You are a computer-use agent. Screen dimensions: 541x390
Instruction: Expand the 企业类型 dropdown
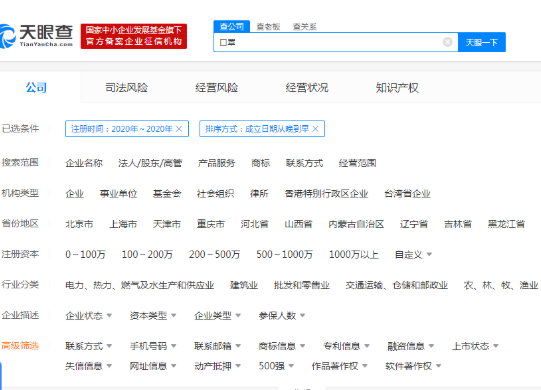218,315
